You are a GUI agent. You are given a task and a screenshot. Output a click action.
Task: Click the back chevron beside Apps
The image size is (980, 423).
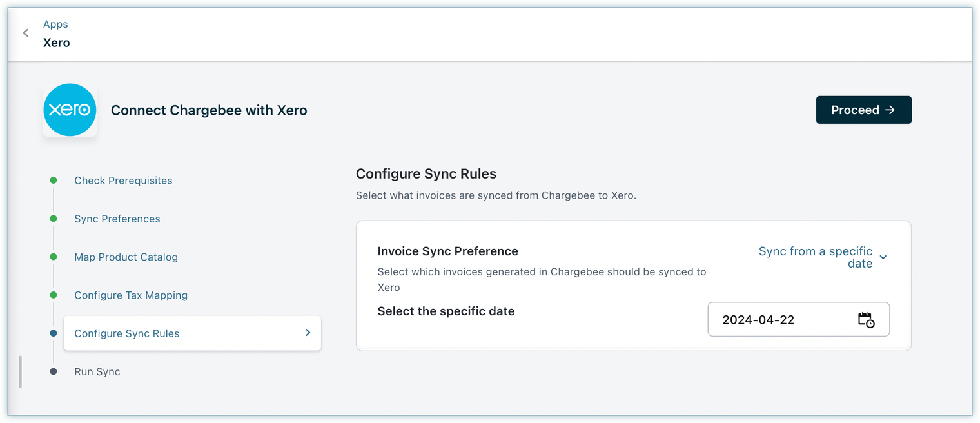pos(26,33)
